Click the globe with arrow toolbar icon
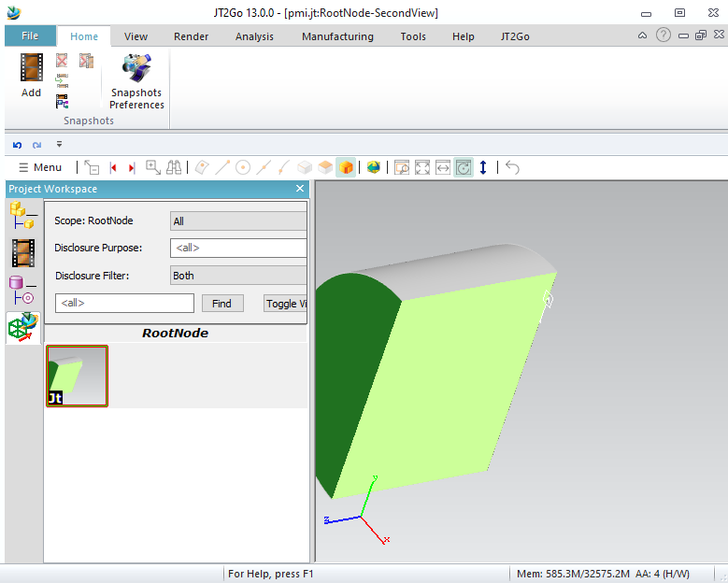Screen dimensions: 728x583 pyautogui.click(x=373, y=167)
